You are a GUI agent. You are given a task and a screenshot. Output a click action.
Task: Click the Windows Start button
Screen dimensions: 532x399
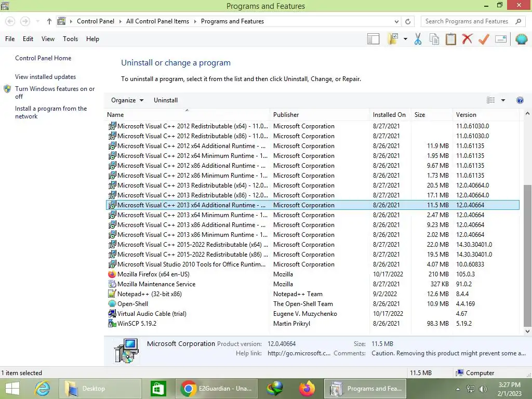[x=12, y=389]
